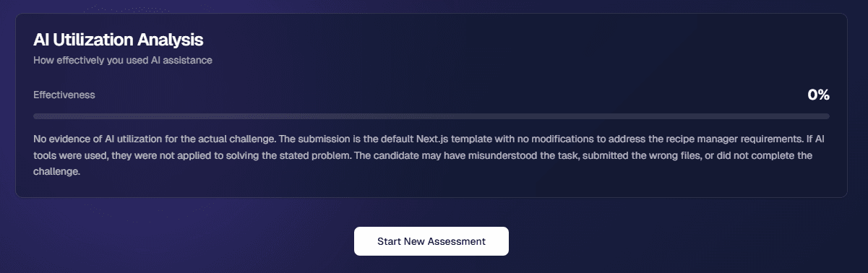Click the subtitle about AI assistance effectiveness

[123, 61]
